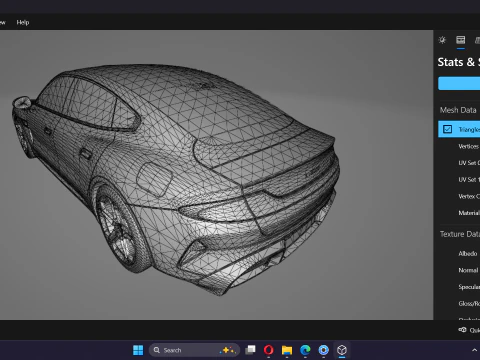
Task: Select the Material row under Mesh Data
Action: pyautogui.click(x=459, y=213)
